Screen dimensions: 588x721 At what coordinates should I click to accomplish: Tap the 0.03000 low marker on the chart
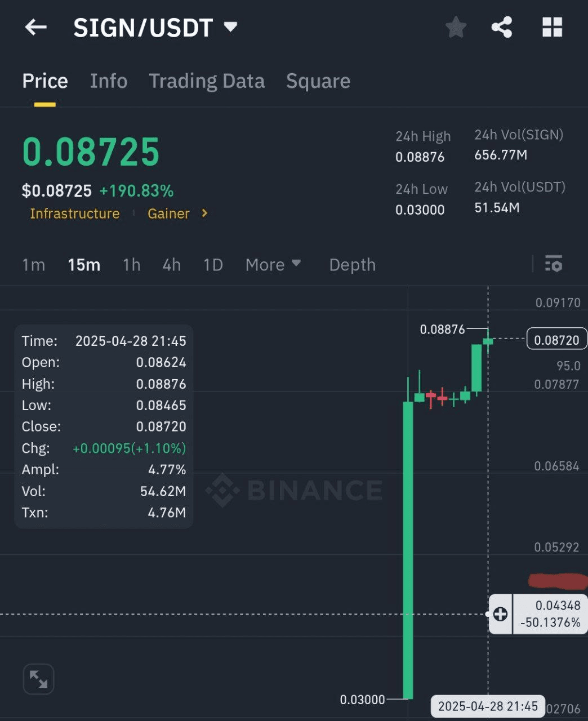pyautogui.click(x=363, y=700)
